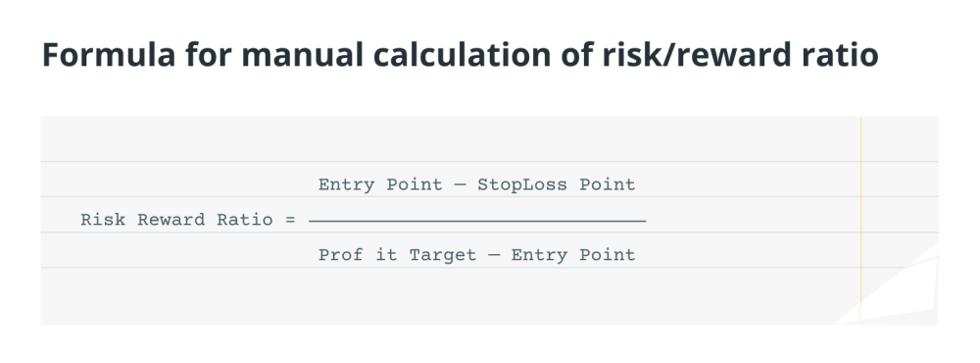
Task: Click the word 'StopLoss' in the numerator
Action: coord(522,184)
